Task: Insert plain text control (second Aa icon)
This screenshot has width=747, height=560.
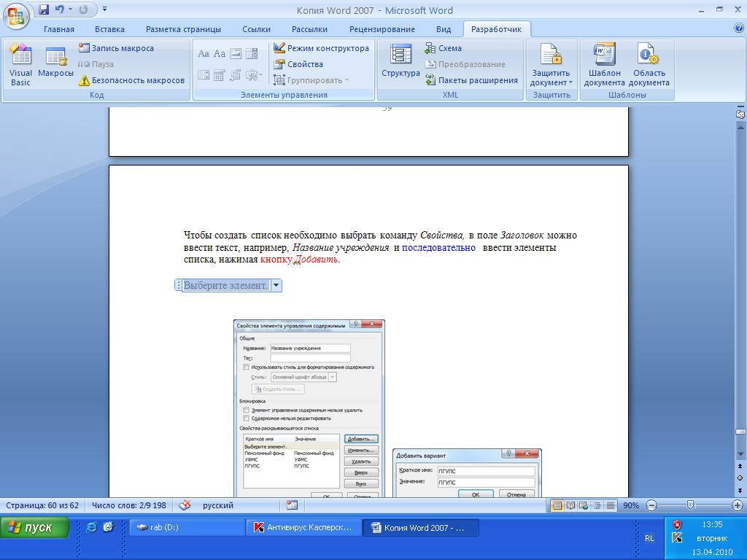Action: click(220, 53)
